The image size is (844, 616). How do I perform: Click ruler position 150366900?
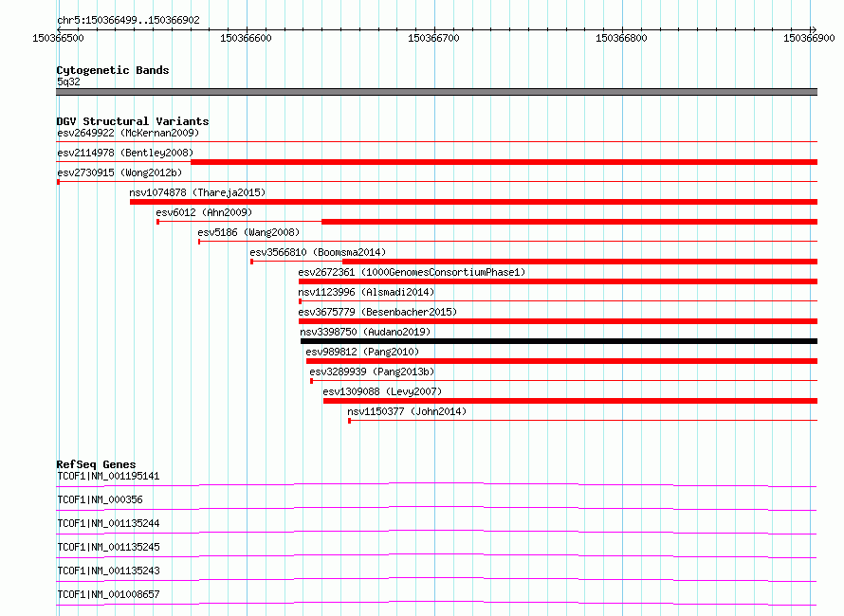coord(809,38)
